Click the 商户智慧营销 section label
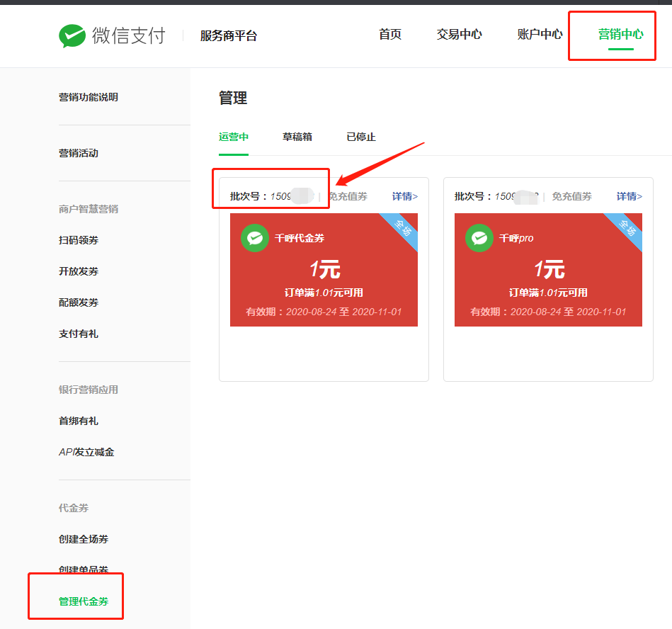Image resolution: width=672 pixels, height=629 pixels. [x=89, y=209]
